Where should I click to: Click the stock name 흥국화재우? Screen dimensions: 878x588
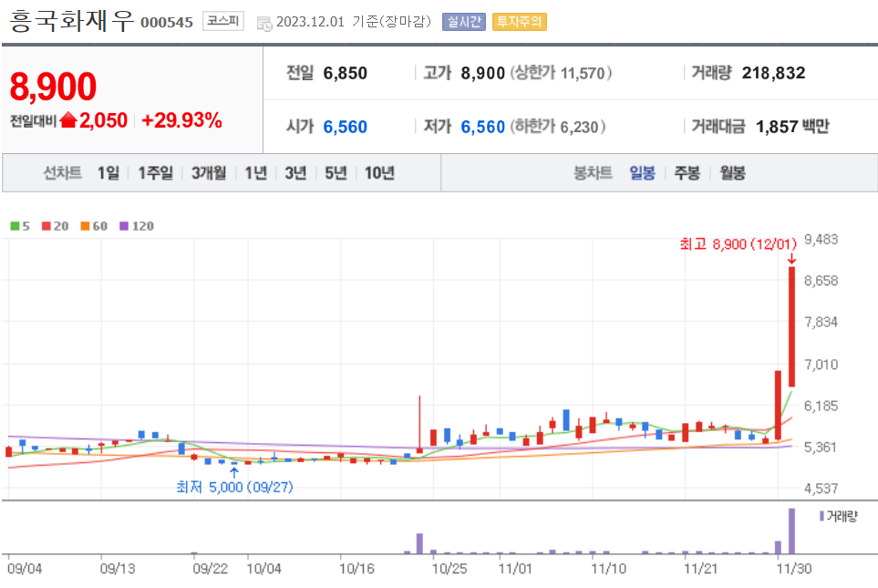[x=72, y=21]
